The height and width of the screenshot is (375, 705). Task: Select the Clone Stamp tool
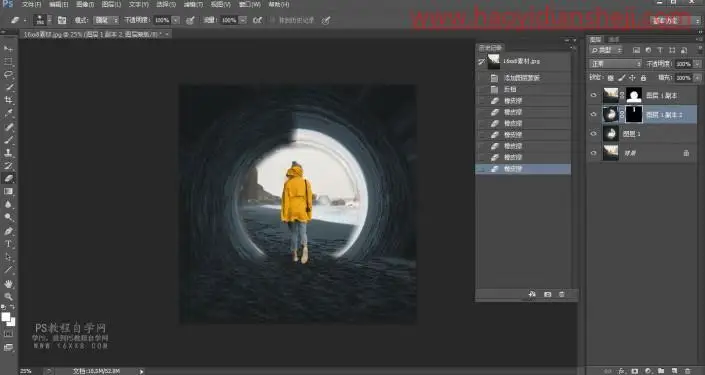coord(8,152)
